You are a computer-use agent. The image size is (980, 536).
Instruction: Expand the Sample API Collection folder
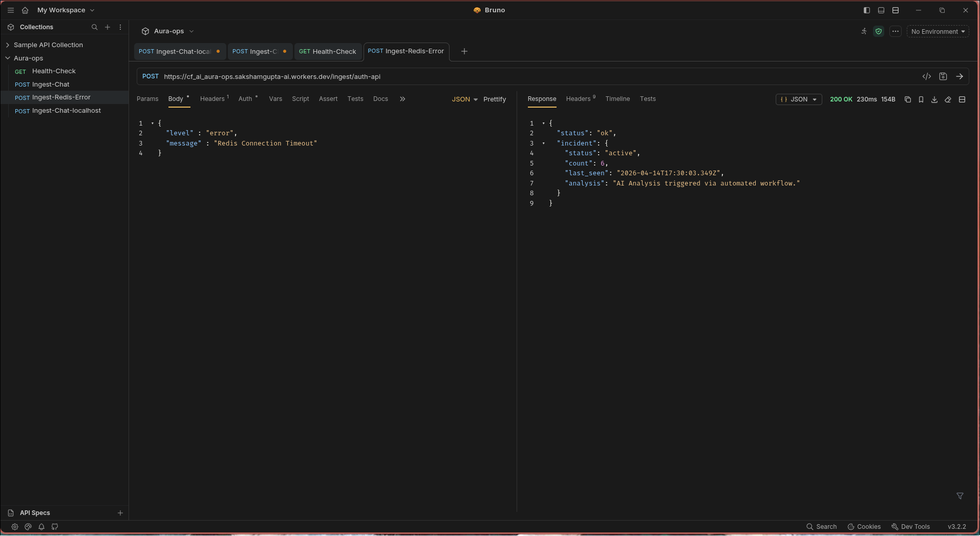click(48, 45)
